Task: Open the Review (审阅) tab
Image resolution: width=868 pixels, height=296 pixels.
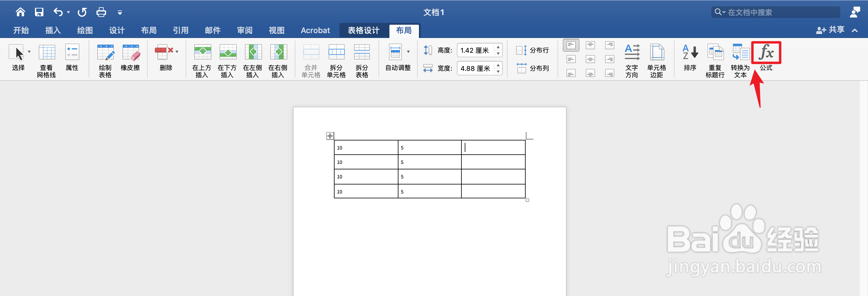Action: [x=245, y=30]
